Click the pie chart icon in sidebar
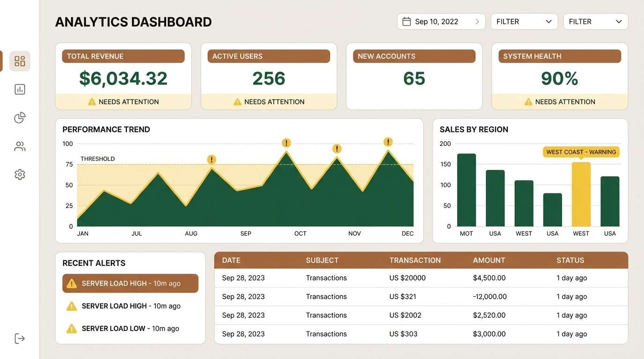 pos(19,117)
